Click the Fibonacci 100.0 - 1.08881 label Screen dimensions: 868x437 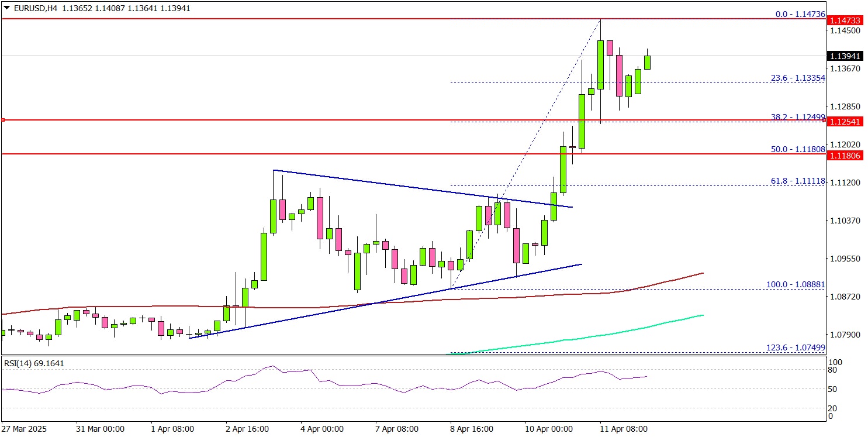pyautogui.click(x=796, y=284)
